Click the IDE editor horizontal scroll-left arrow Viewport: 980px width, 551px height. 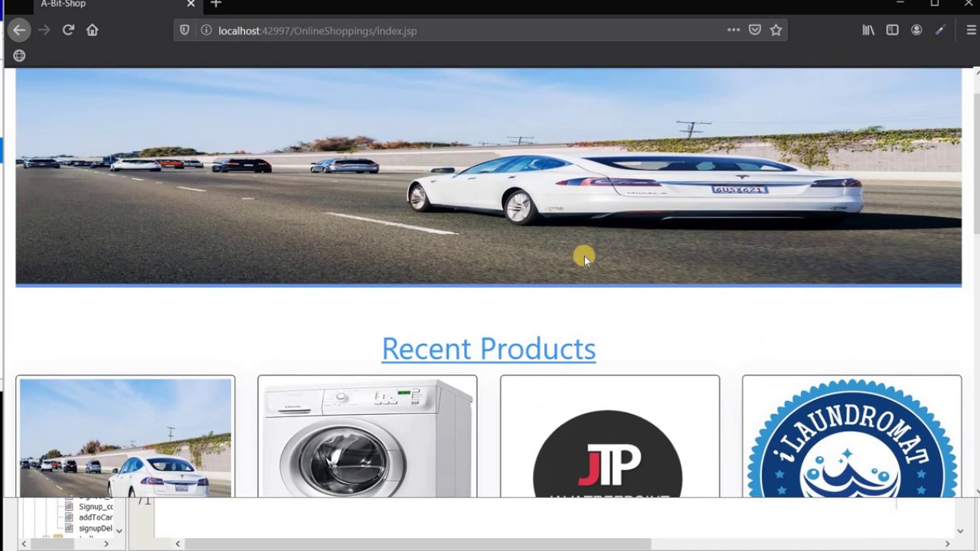(x=178, y=544)
